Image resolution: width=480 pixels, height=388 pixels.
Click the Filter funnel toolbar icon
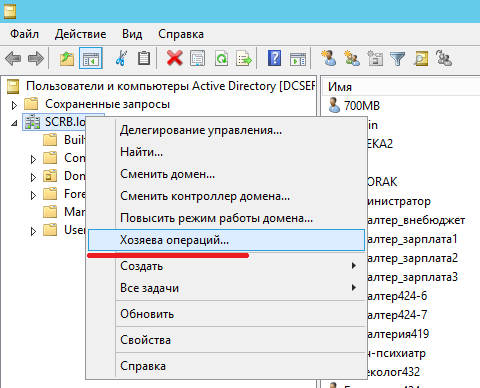[x=397, y=59]
